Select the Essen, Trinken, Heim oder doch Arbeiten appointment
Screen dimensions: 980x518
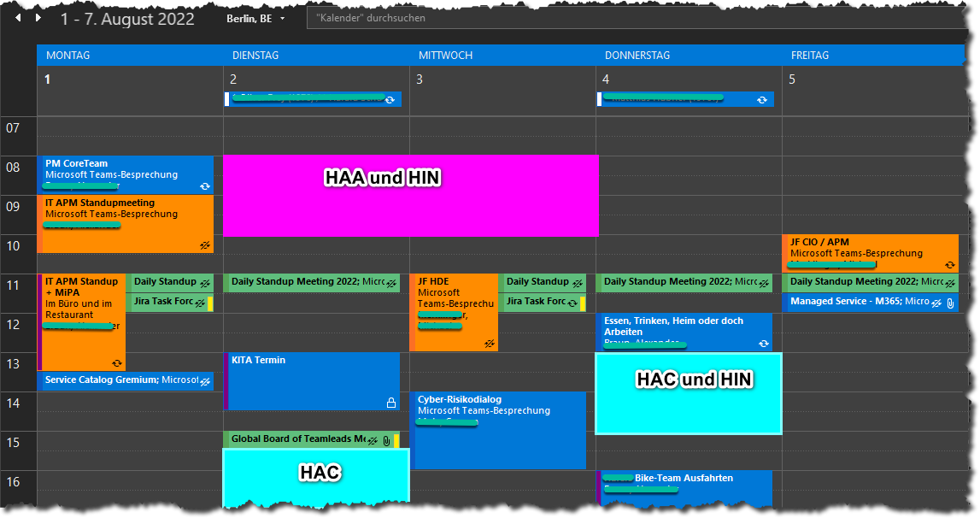pos(684,333)
